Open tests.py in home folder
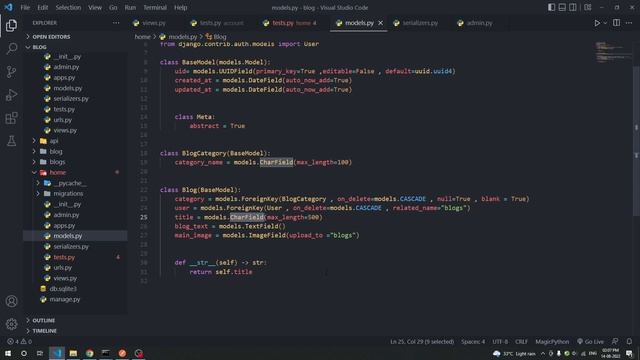 [x=75, y=257]
